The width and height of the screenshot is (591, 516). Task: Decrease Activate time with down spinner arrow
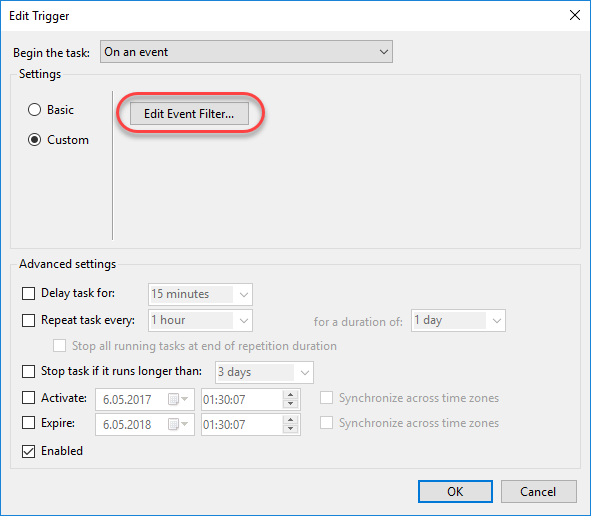[x=290, y=404]
